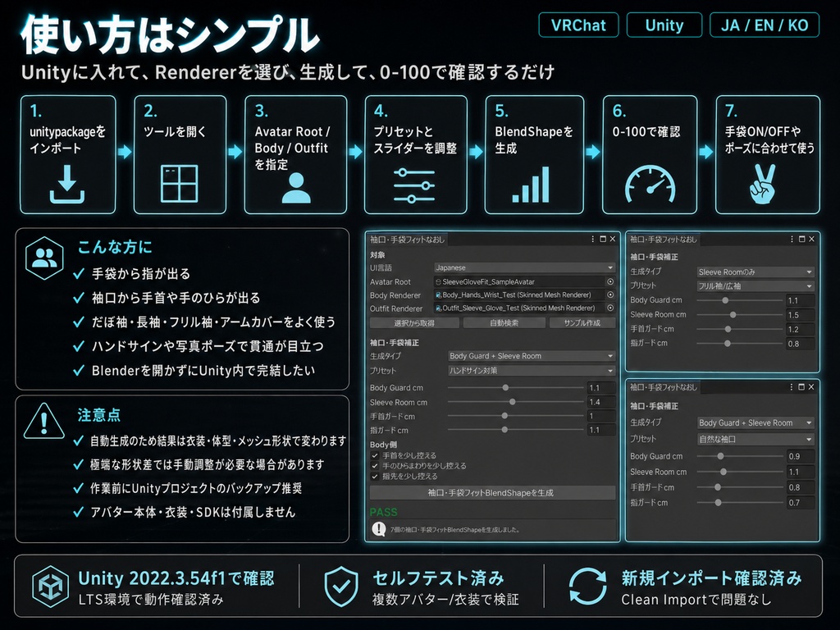The width and height of the screenshot is (840, 630).
Task: Open the kebab menu of the Sleeve Roomのみ window
Action: [792, 239]
